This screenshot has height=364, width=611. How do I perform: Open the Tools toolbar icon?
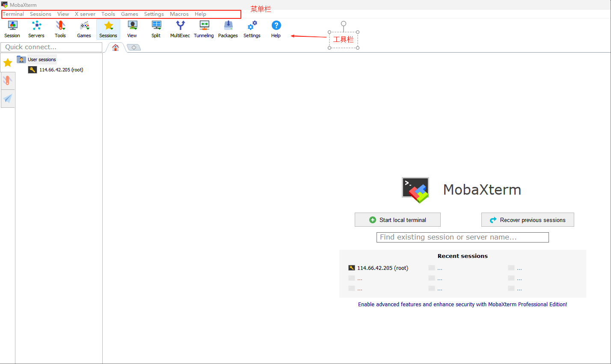(60, 29)
